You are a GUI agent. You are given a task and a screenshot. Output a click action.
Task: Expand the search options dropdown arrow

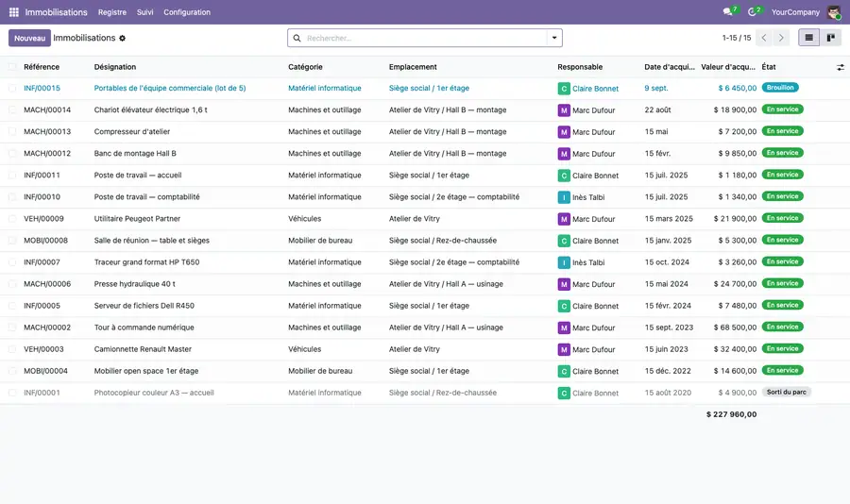(554, 38)
